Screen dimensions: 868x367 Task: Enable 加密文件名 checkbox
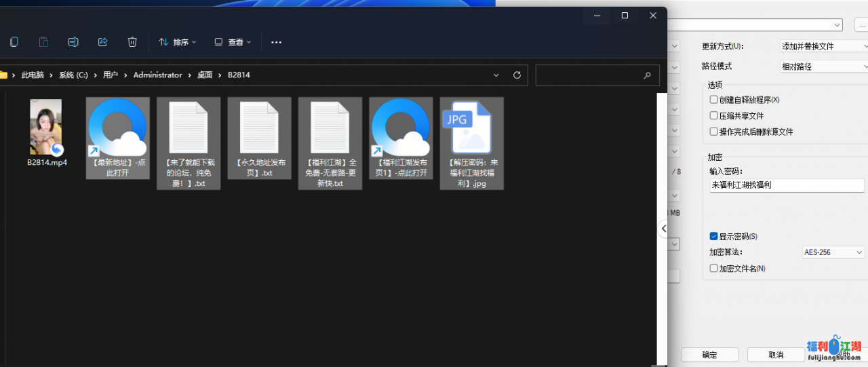pyautogui.click(x=713, y=269)
